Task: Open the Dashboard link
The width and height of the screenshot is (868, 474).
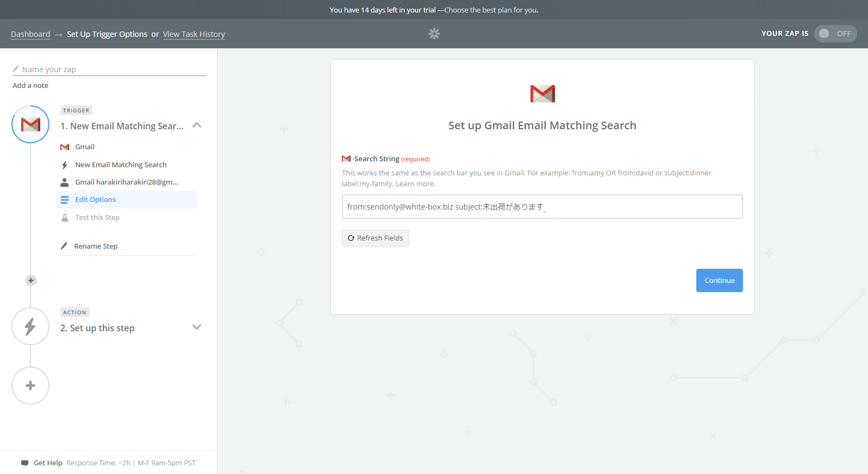Action: (x=30, y=34)
